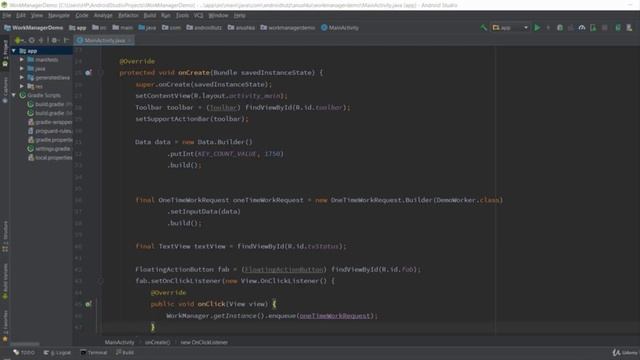This screenshot has width=640, height=360.
Task: Click the attach debugger to process icon
Action: tap(593, 28)
